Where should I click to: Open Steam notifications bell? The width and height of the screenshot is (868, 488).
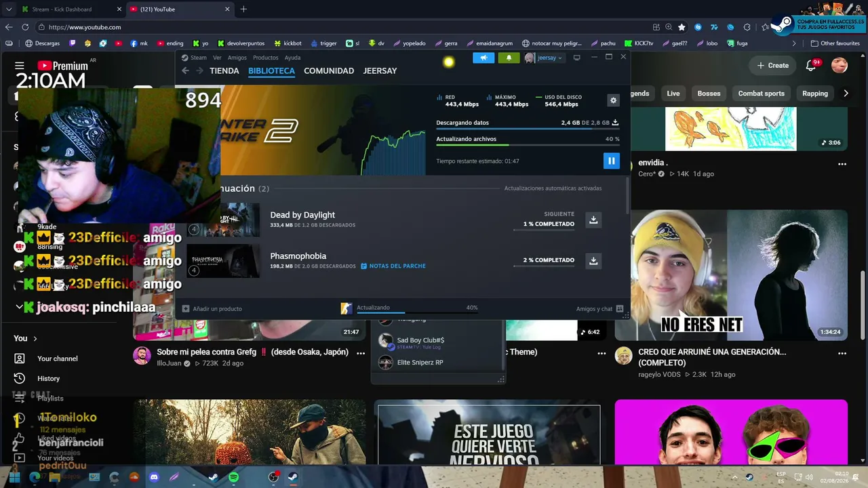(x=509, y=58)
